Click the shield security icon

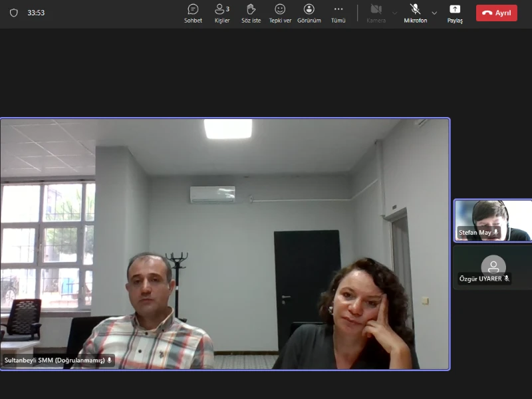click(14, 13)
